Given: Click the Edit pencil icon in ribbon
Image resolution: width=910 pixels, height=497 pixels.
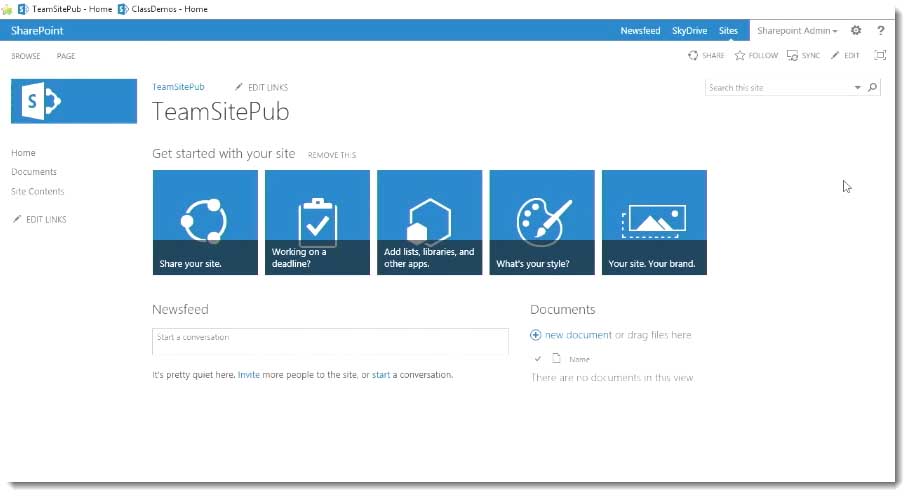Looking at the screenshot, I should [835, 55].
